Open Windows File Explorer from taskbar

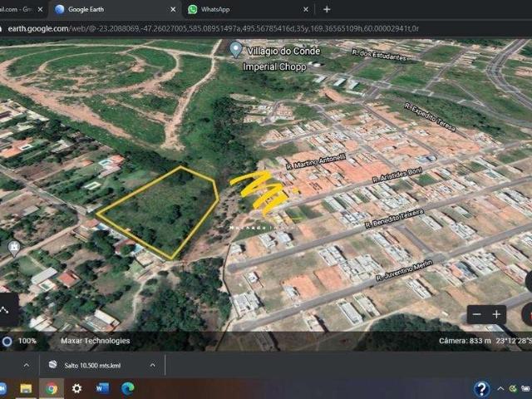pos(26,388)
